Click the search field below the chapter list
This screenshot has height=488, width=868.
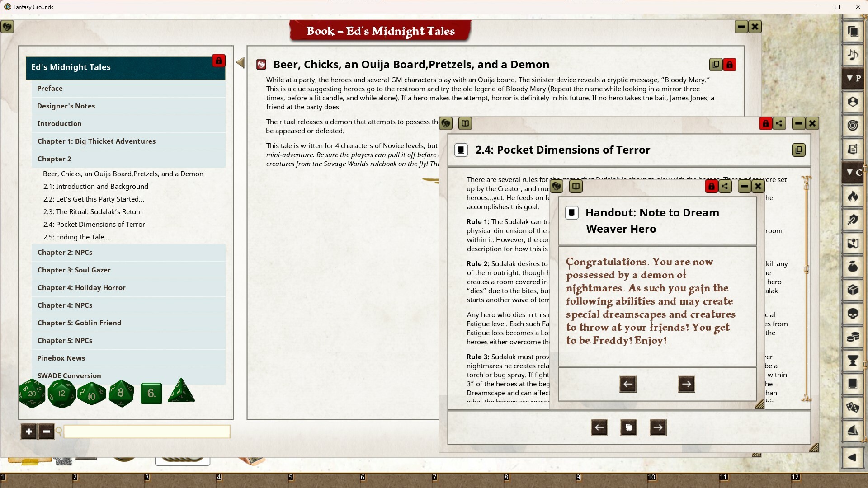coord(146,432)
